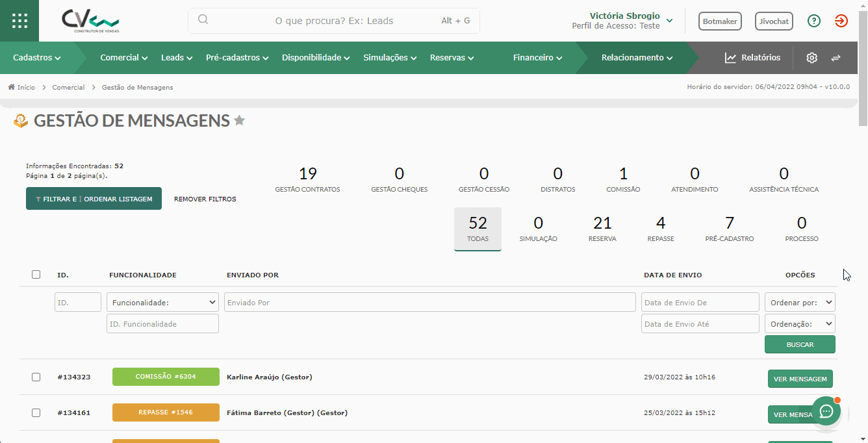Select the Assistência Técnica counter tab

(x=784, y=179)
